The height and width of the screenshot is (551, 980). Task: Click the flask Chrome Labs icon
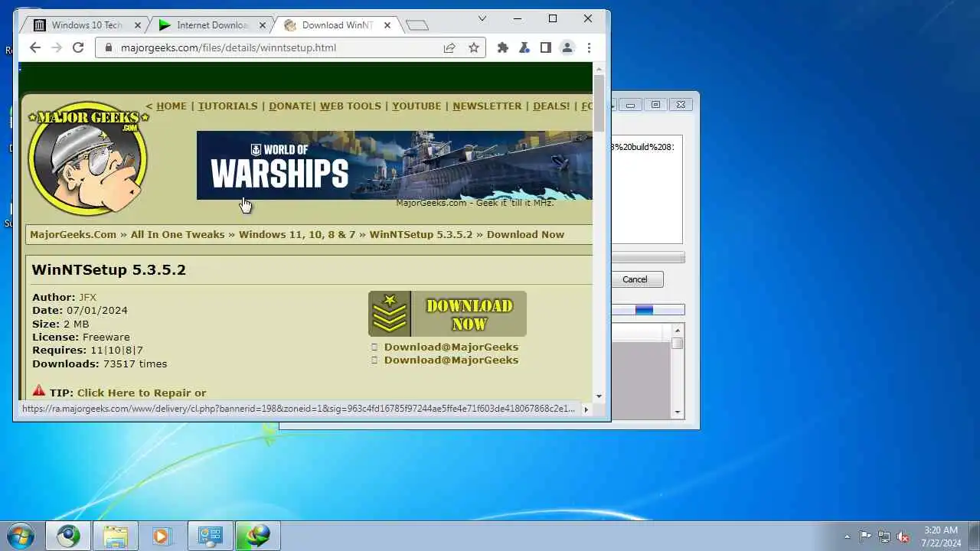524,47
